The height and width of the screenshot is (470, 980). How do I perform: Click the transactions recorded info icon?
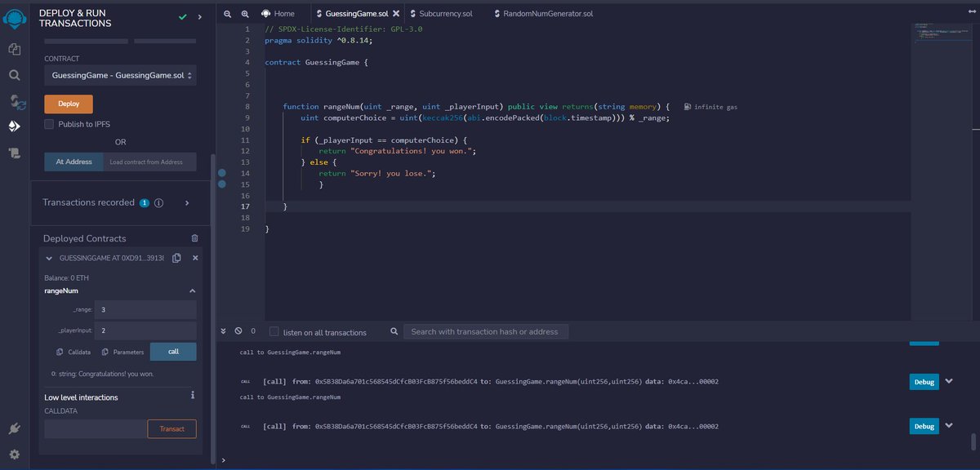click(x=159, y=202)
